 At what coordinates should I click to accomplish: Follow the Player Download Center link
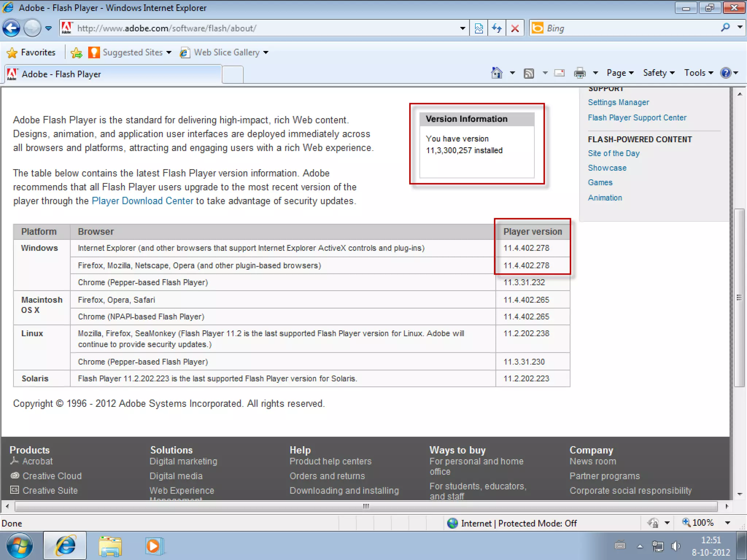[142, 201]
